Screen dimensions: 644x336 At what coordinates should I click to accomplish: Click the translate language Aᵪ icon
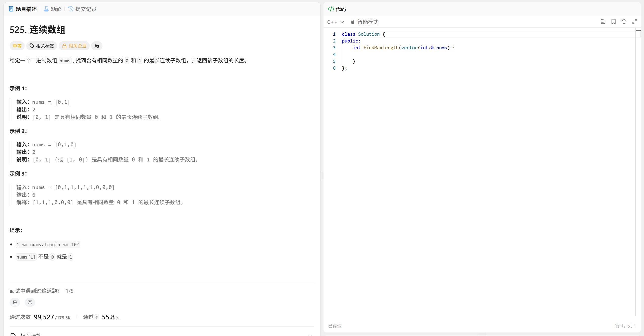[x=97, y=46]
